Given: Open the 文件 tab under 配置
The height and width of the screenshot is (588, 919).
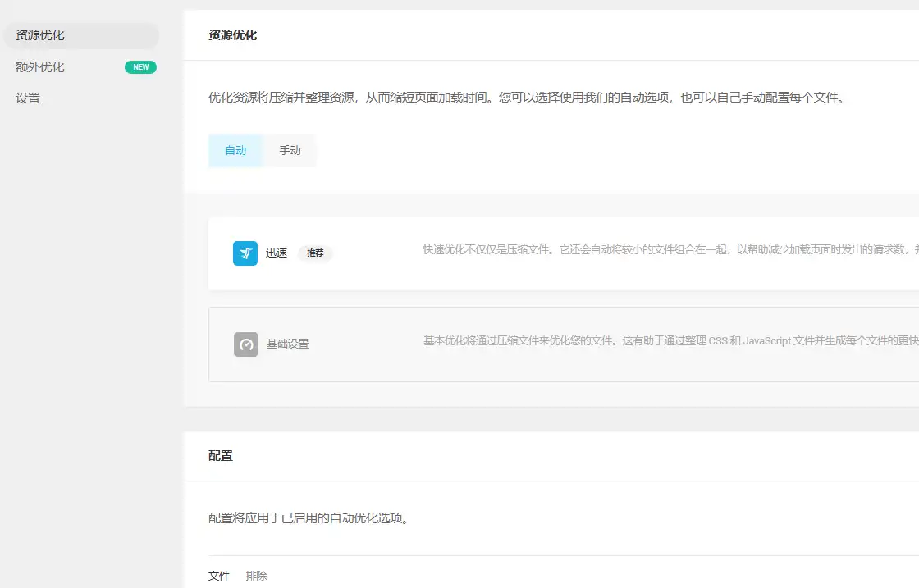Looking at the screenshot, I should coord(218,576).
